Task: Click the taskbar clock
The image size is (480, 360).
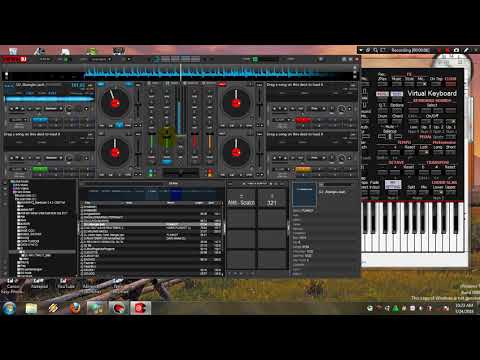Action: 464,308
